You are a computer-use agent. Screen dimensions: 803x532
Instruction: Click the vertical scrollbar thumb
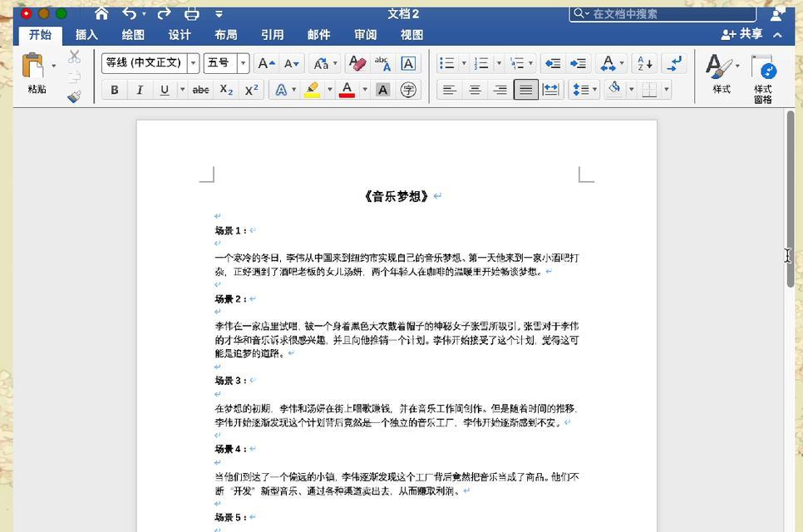tap(791, 199)
